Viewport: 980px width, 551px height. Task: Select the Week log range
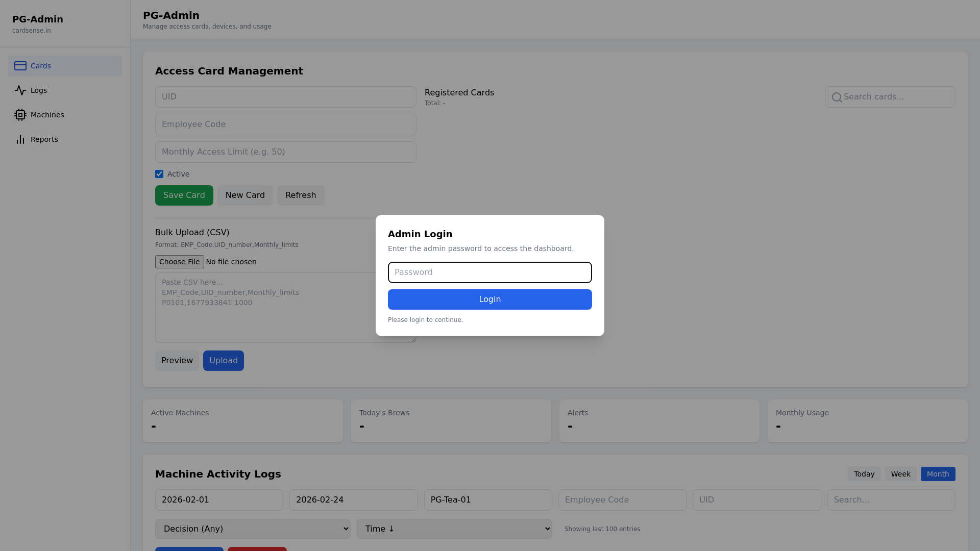pos(900,474)
